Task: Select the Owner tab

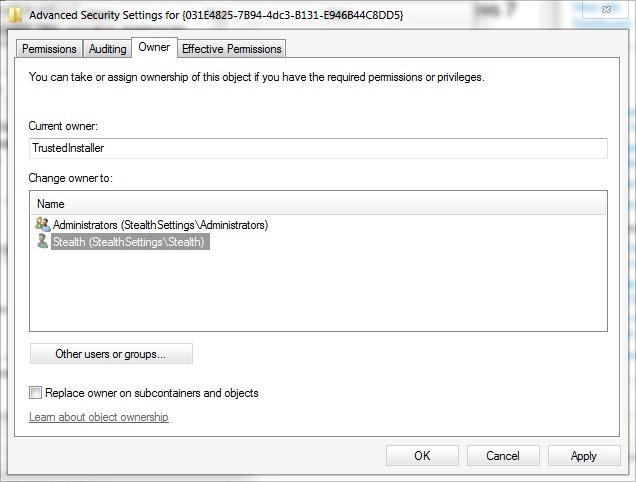Action: [154, 47]
